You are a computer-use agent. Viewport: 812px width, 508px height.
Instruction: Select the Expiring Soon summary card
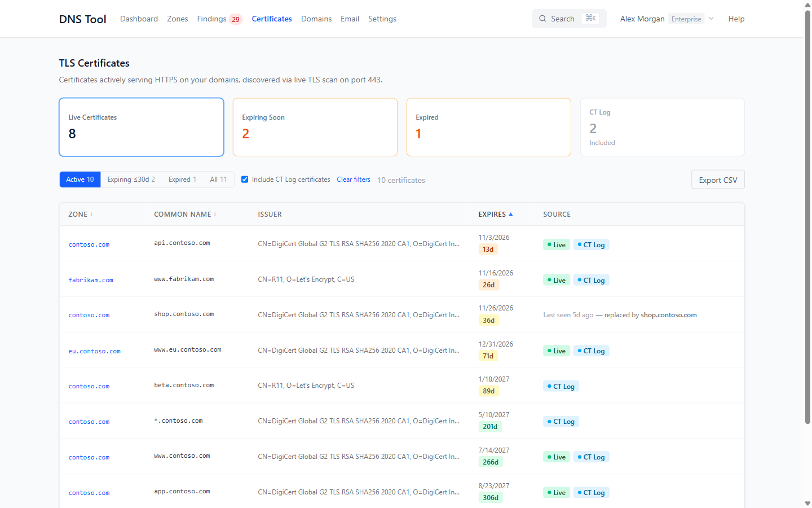pyautogui.click(x=315, y=127)
